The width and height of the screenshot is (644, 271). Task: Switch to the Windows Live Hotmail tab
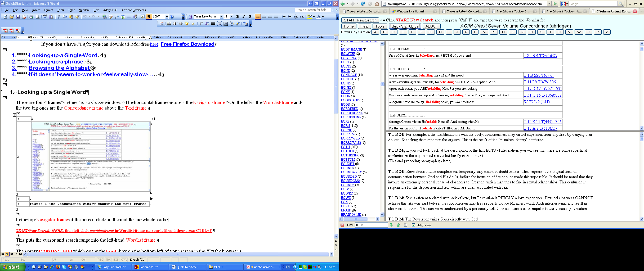410,11
